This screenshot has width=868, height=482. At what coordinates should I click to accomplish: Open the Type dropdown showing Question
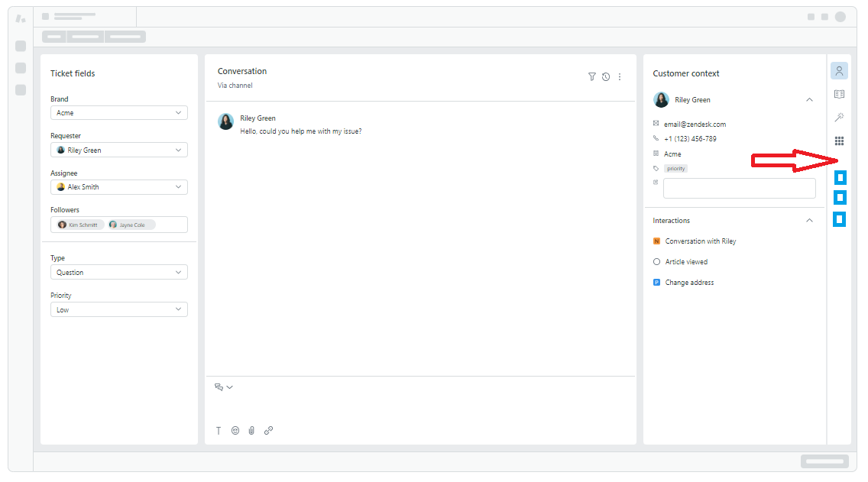(118, 273)
